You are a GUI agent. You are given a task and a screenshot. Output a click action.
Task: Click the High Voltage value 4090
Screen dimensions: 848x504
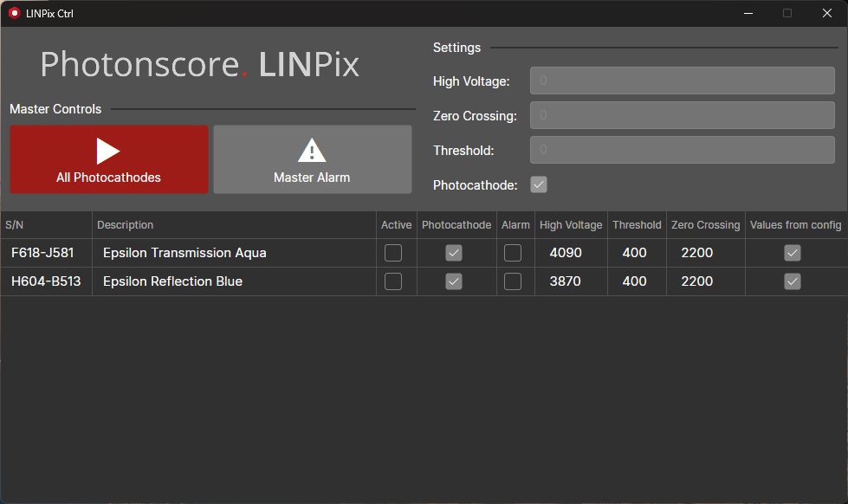coord(566,253)
